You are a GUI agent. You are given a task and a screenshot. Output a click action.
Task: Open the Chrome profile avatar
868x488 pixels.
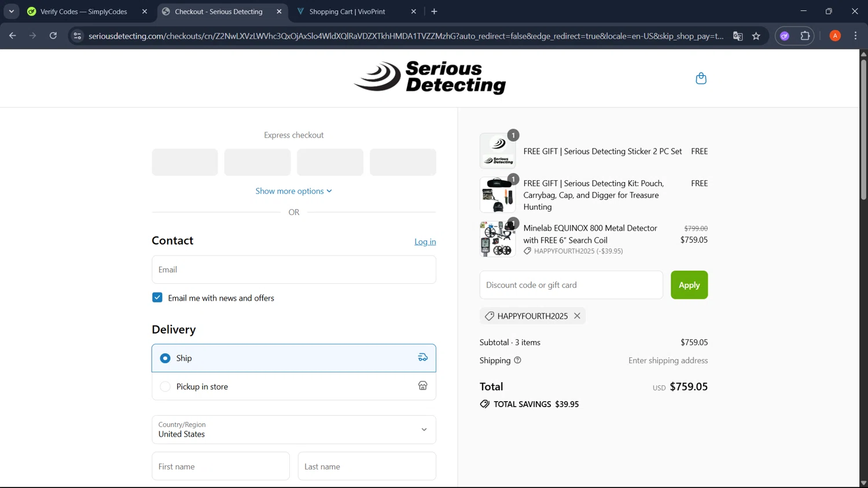pyautogui.click(x=835, y=36)
